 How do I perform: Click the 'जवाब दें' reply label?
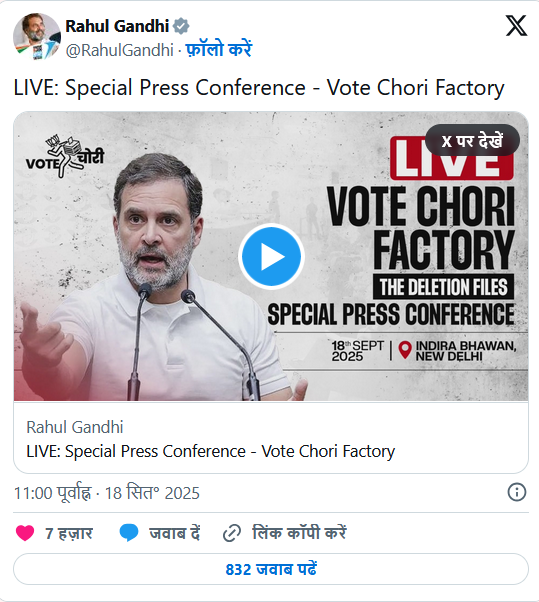174,533
